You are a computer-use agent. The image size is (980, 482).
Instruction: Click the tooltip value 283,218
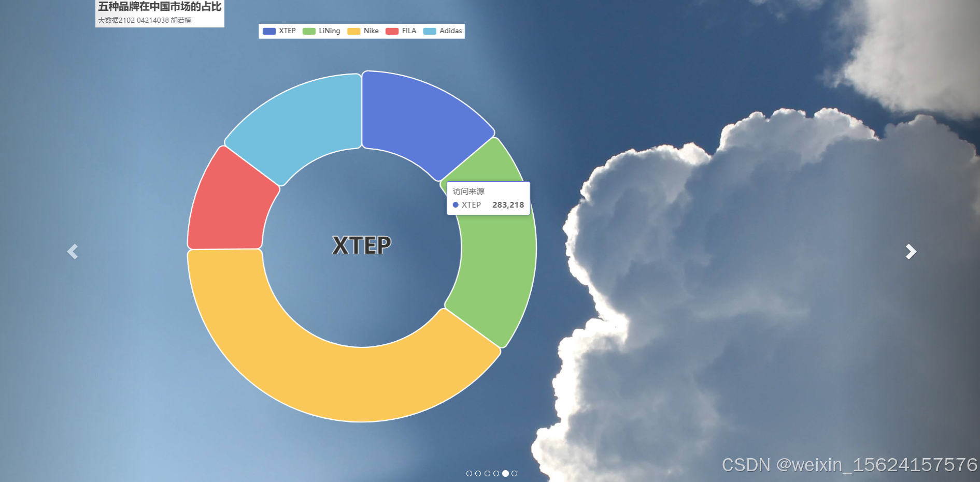[x=508, y=205]
